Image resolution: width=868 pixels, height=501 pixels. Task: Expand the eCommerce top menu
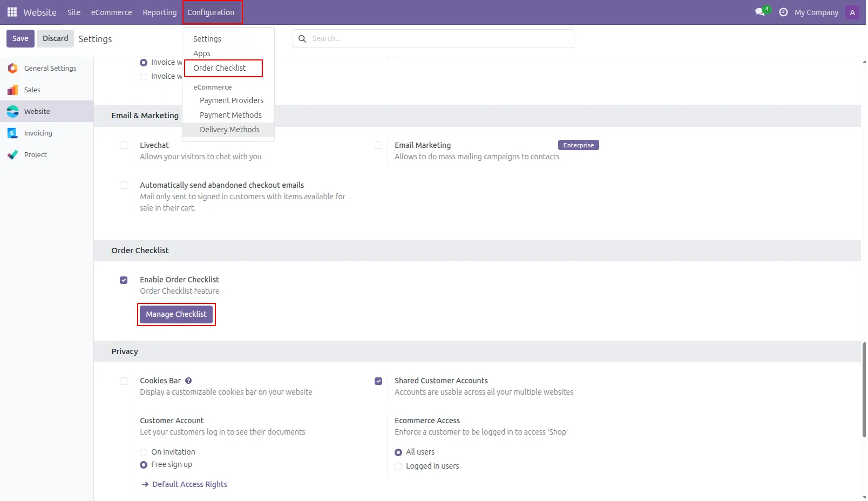(x=112, y=12)
